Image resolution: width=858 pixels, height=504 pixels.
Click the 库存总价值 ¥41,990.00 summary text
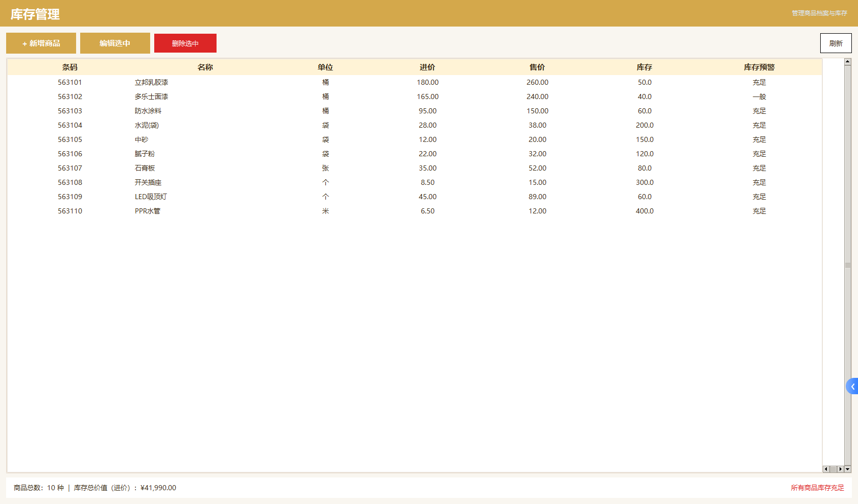pyautogui.click(x=125, y=488)
